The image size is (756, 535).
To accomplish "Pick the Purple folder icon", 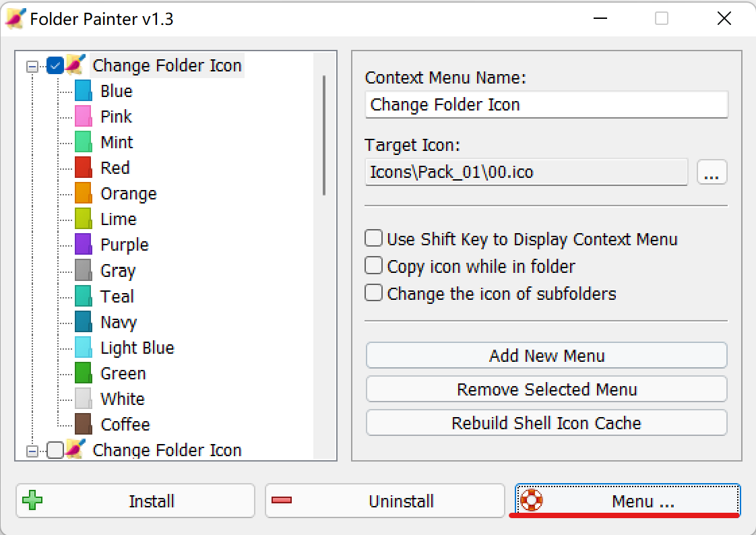I will click(x=83, y=245).
